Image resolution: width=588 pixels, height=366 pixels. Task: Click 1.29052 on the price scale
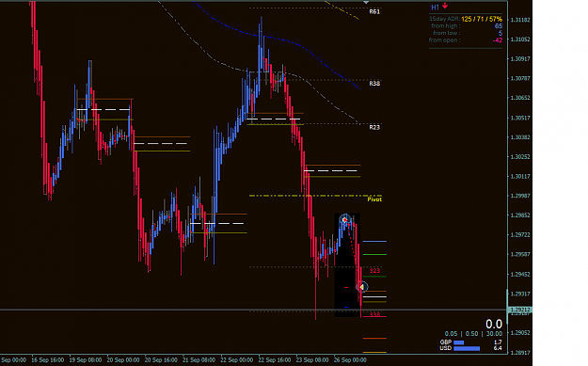(520, 333)
